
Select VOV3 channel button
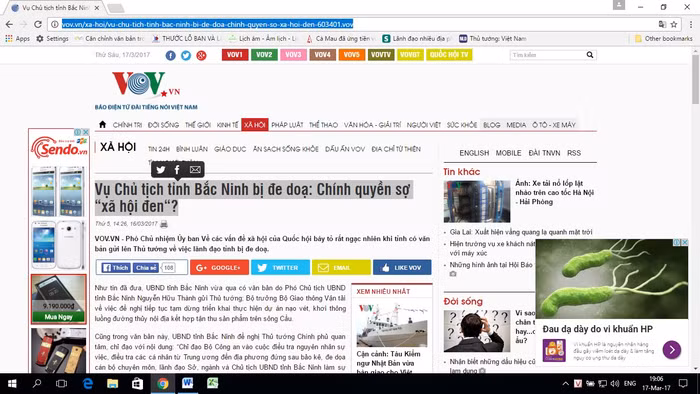tap(293, 55)
